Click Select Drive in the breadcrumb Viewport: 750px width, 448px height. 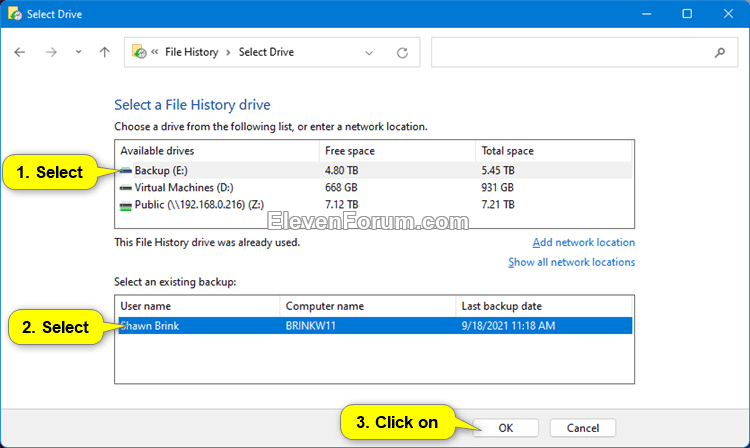click(266, 52)
